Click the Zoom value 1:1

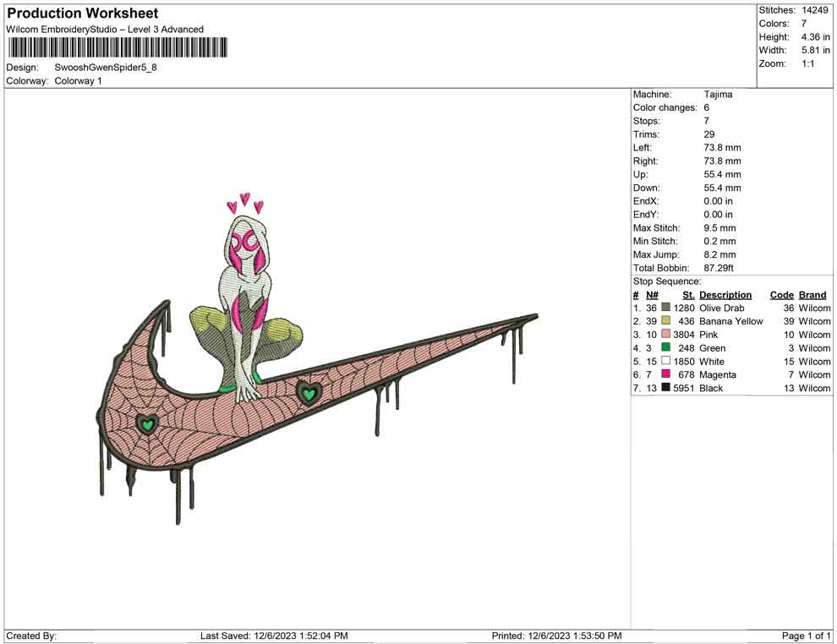pos(807,63)
